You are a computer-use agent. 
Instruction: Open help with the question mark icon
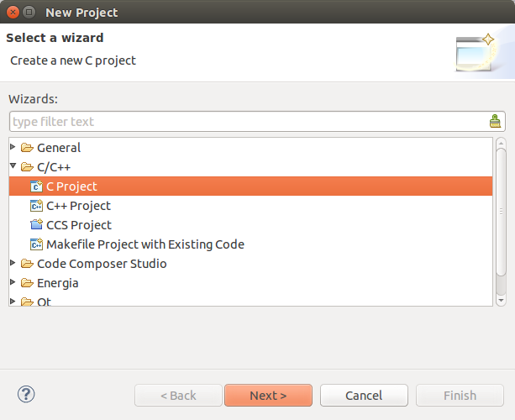25,394
